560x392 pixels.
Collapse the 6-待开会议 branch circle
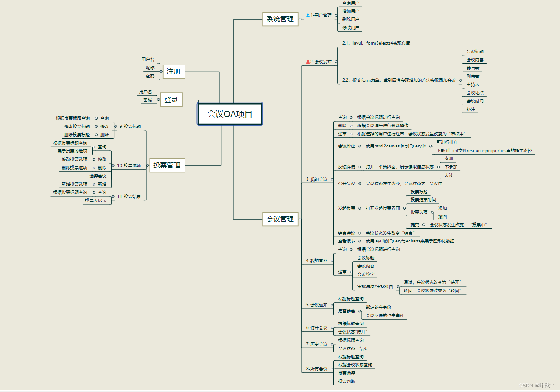coord(332,328)
